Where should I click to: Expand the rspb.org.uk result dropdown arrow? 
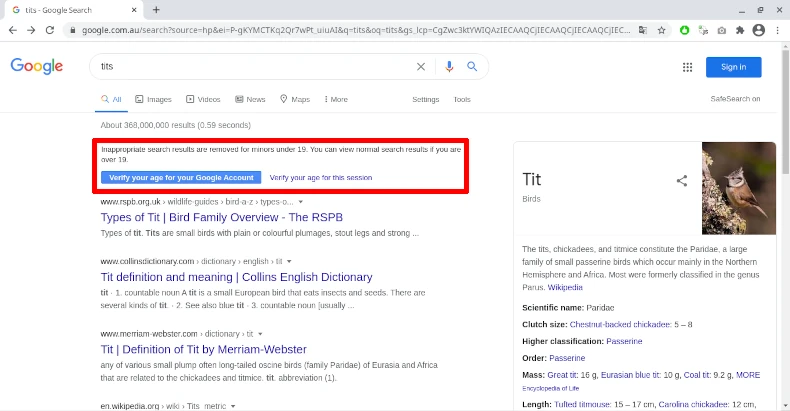pos(301,202)
